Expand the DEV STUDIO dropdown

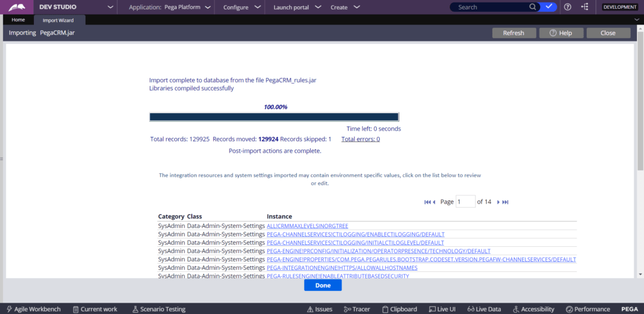pyautogui.click(x=109, y=7)
